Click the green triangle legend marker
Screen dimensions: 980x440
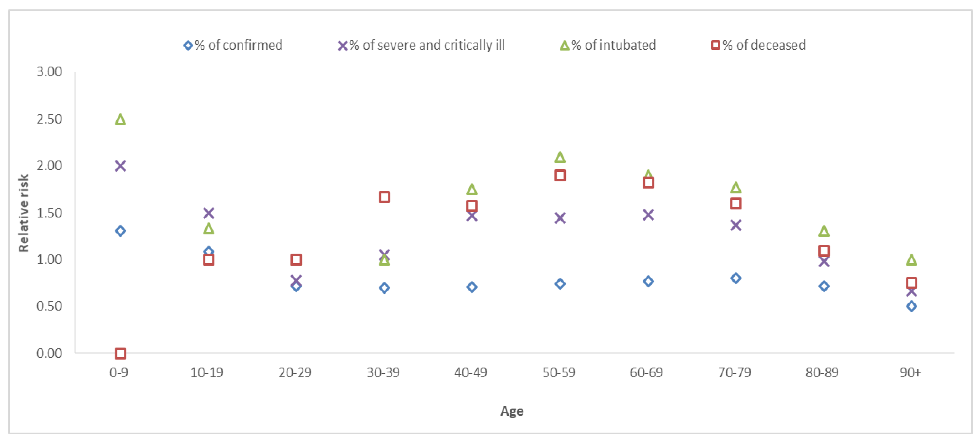(x=564, y=46)
